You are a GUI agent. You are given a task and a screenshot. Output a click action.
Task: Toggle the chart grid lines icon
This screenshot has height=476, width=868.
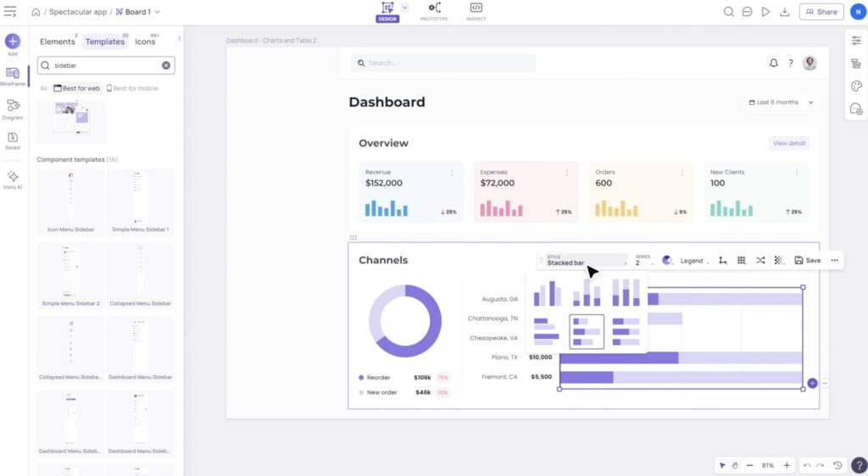pos(742,261)
